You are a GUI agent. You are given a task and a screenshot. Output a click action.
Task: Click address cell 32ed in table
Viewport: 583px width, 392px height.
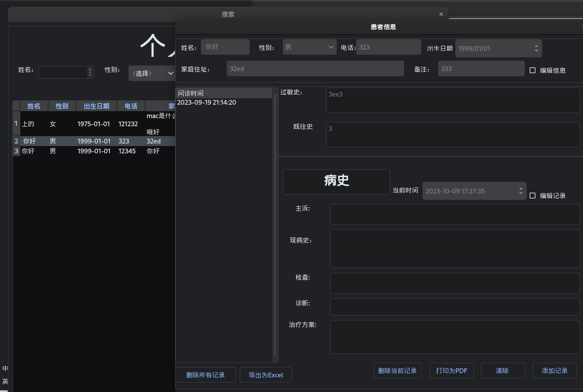(160, 141)
